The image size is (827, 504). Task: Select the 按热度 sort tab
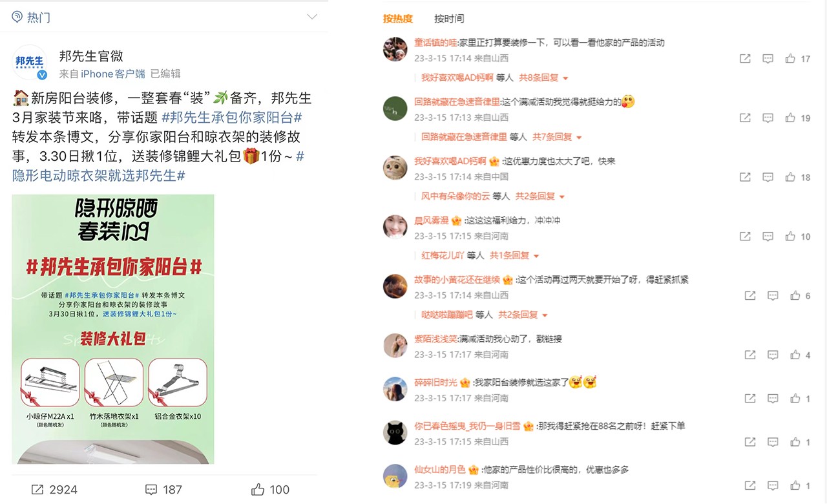397,19
